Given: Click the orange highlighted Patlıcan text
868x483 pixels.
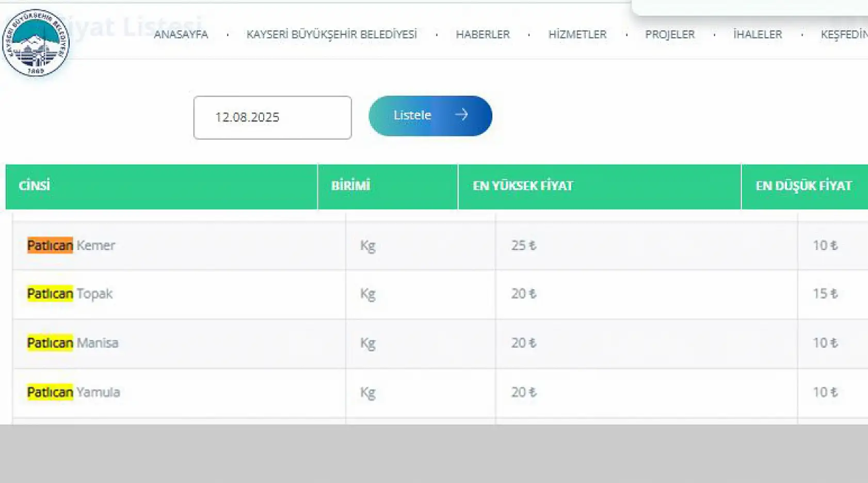Looking at the screenshot, I should tap(50, 245).
